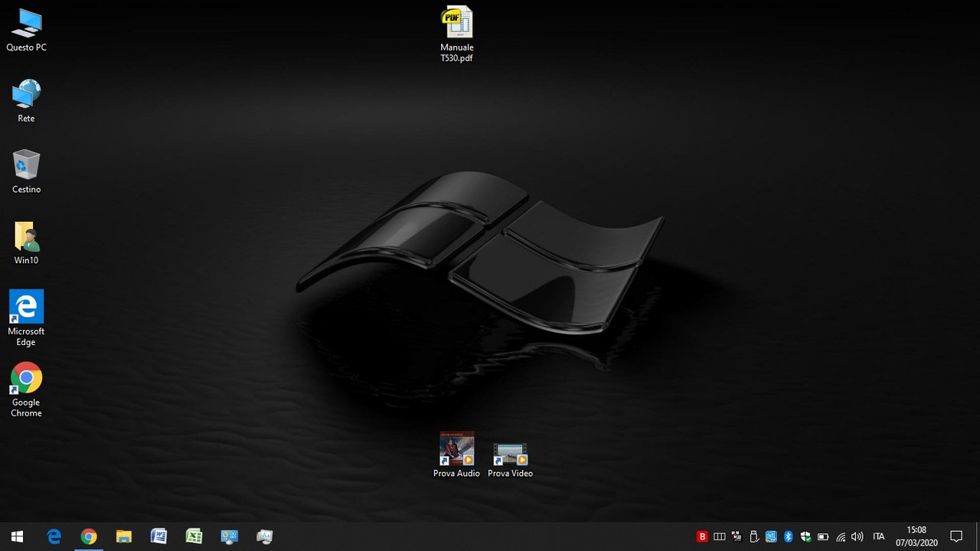Check battery status from the tray
This screenshot has height=551, width=980.
tap(822, 536)
